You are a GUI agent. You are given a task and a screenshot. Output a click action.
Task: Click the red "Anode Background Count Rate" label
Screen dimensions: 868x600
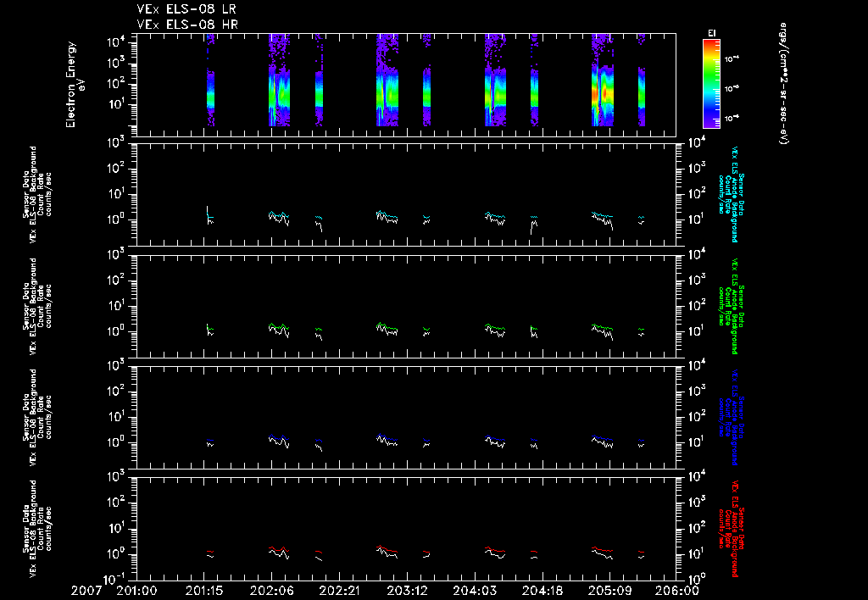click(732, 529)
